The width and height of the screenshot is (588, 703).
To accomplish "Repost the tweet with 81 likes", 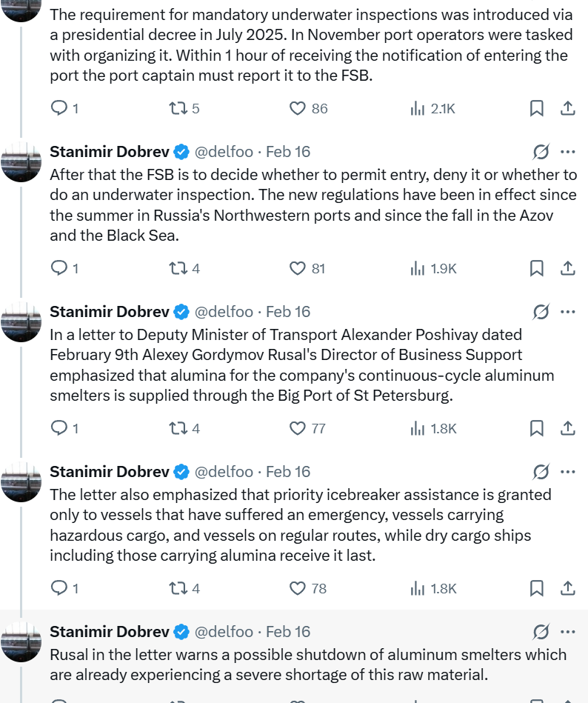I will pyautogui.click(x=178, y=269).
